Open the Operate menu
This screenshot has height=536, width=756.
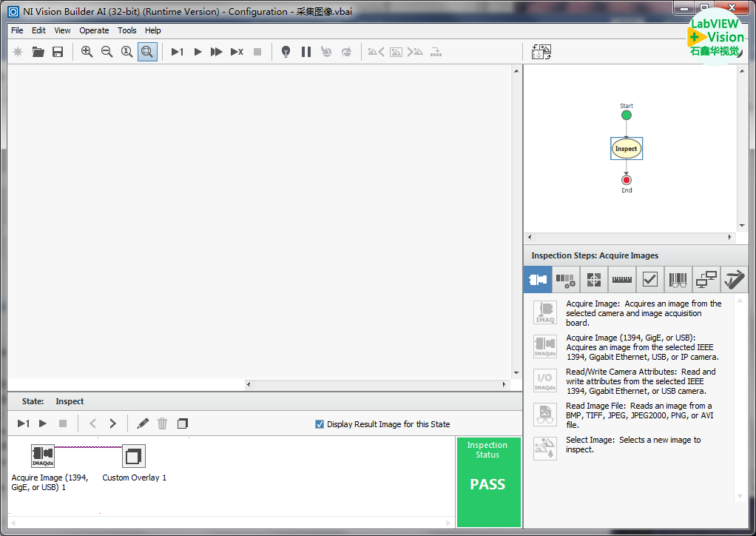tap(94, 30)
